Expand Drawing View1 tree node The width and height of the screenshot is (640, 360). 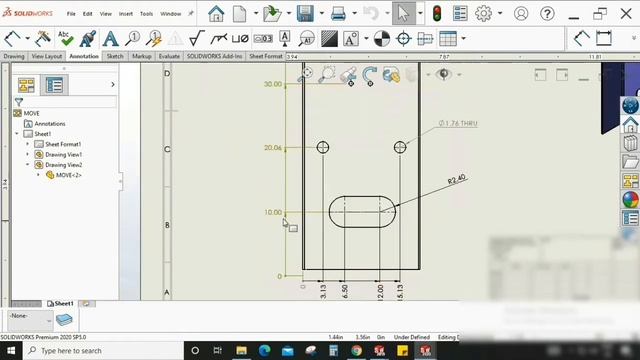pos(27,154)
